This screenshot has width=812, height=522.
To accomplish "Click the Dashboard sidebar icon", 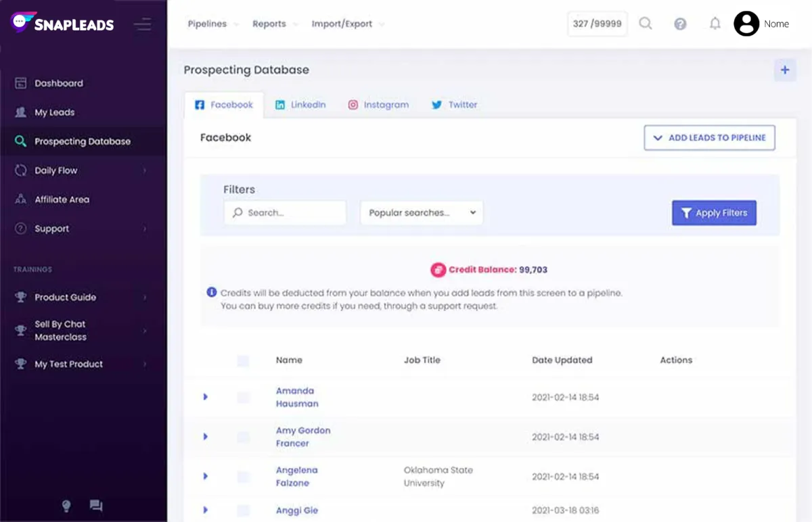I will point(20,83).
